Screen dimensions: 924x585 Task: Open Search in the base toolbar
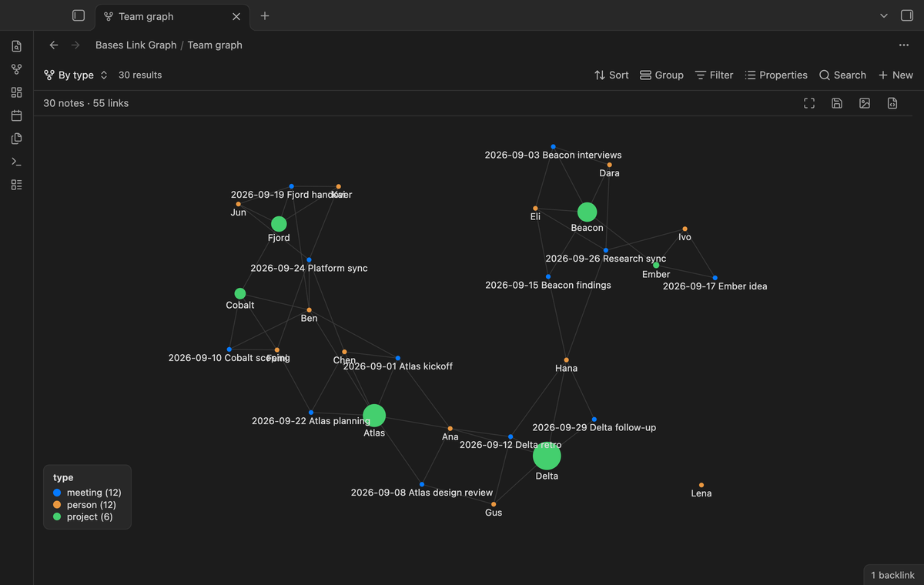pyautogui.click(x=842, y=75)
